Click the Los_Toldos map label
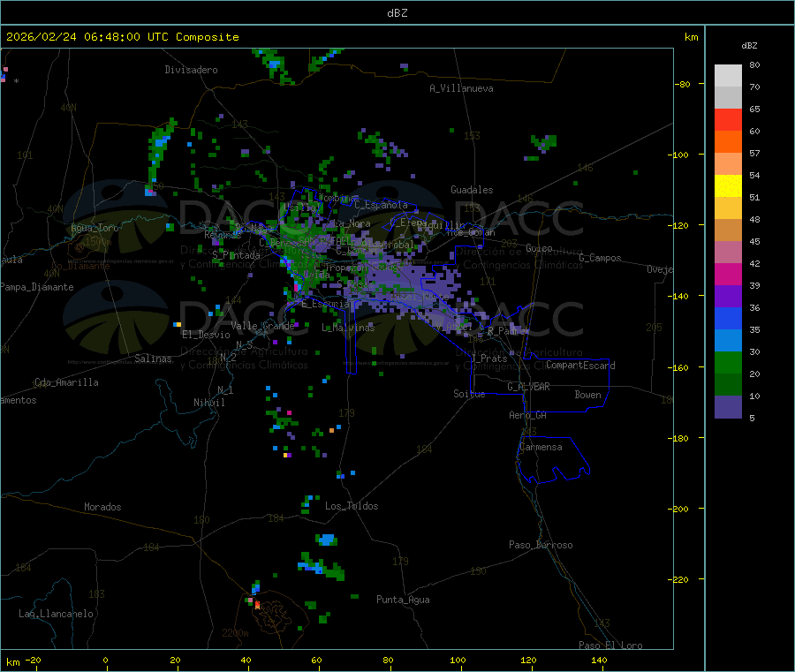 click(x=352, y=506)
